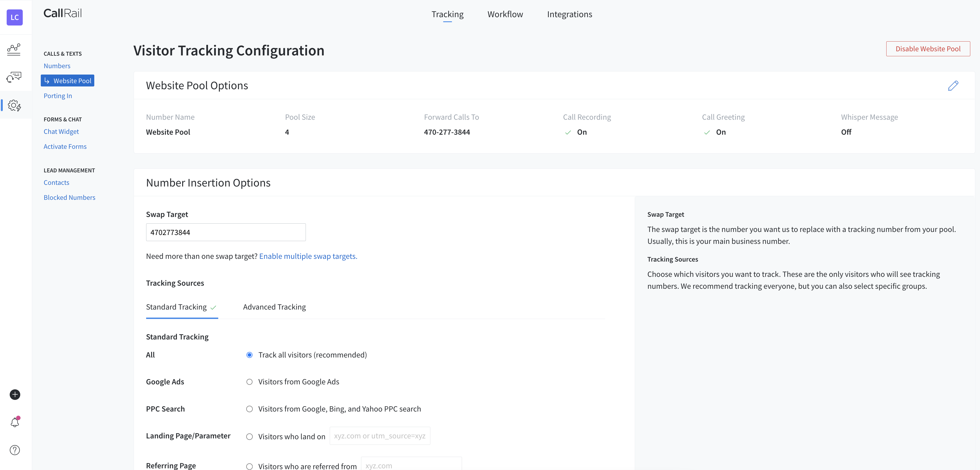Open the settings gear icon in sidebar
980x470 pixels.
click(x=14, y=105)
